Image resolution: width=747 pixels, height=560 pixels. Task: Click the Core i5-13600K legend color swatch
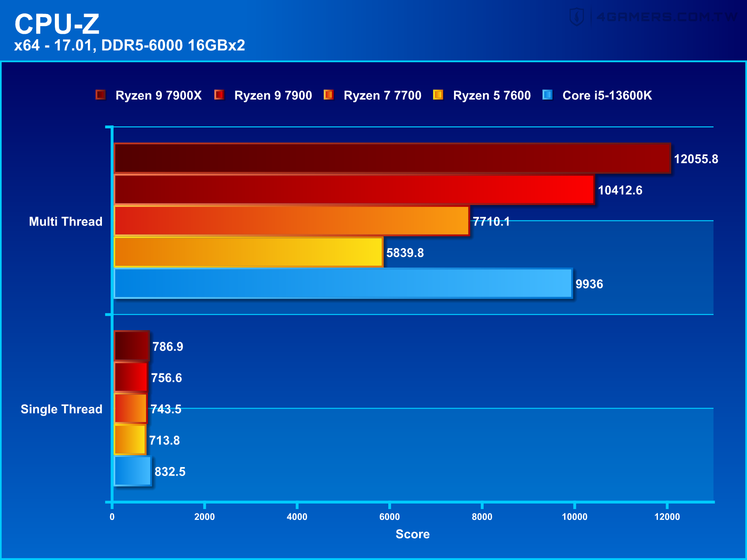tap(547, 95)
